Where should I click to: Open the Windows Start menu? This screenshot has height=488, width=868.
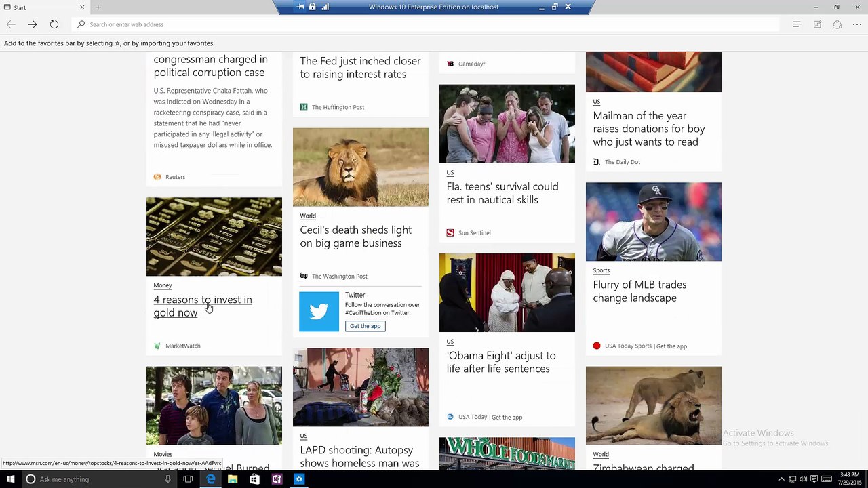[11, 479]
